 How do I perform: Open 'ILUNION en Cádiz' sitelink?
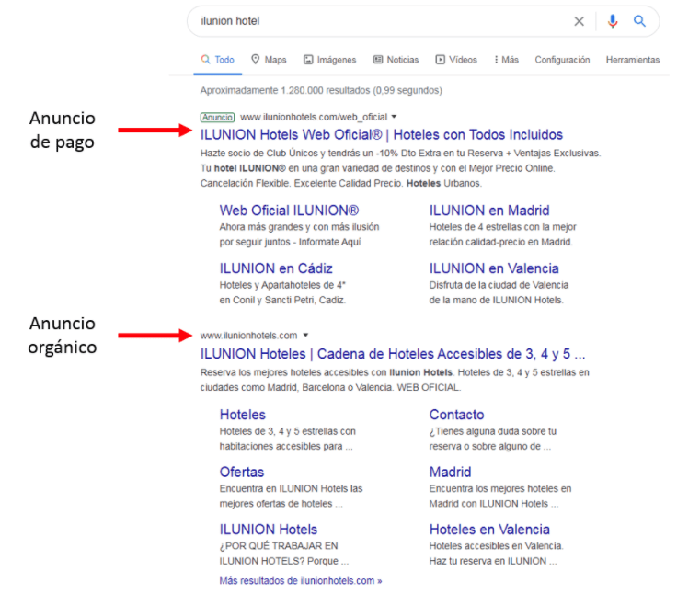pyautogui.click(x=276, y=268)
